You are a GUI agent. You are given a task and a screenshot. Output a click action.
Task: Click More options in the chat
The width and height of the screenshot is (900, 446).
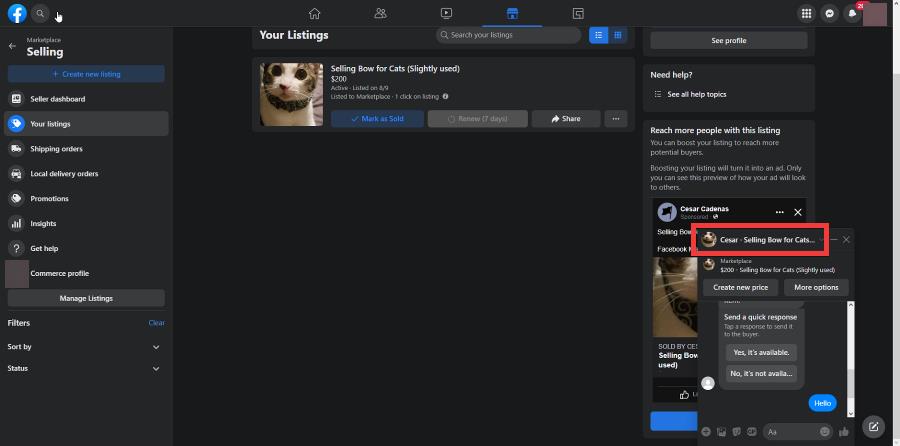(816, 288)
